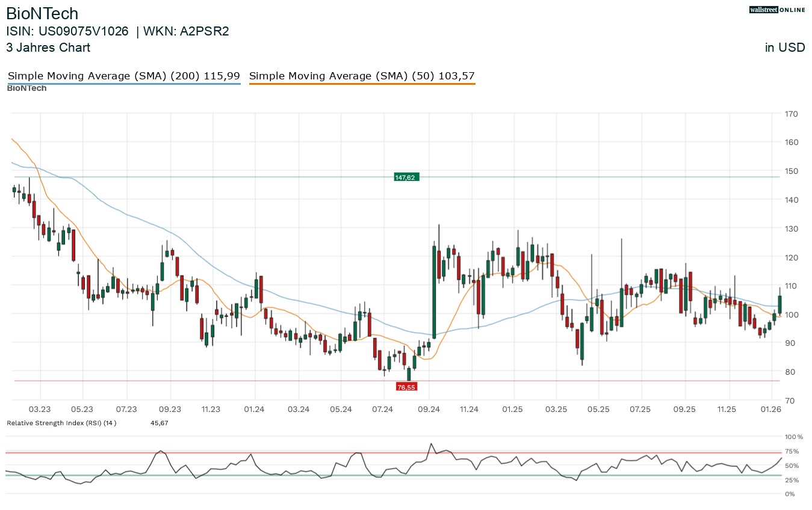812x510 pixels.
Task: Click the 25 % RSI axis label
Action: (x=792, y=480)
